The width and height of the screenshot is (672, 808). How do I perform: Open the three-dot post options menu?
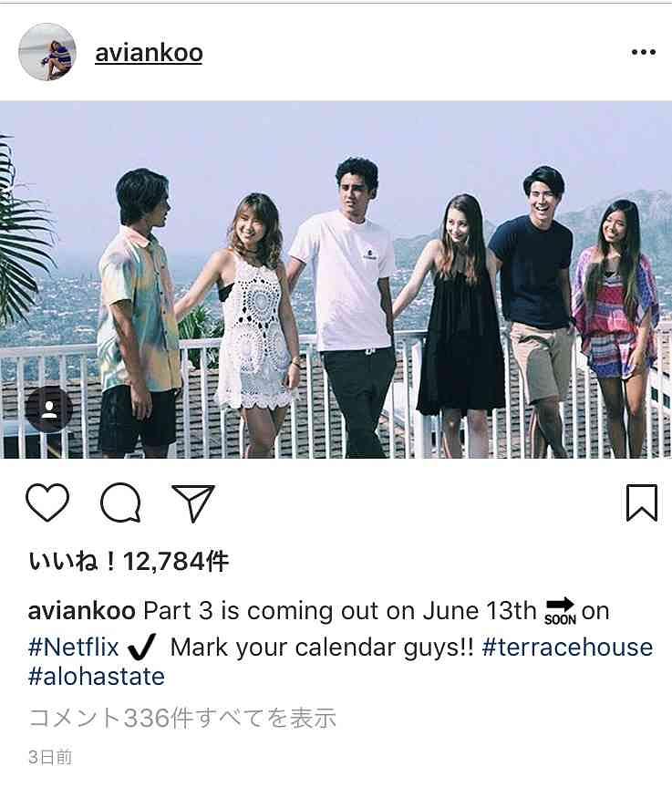click(x=643, y=52)
